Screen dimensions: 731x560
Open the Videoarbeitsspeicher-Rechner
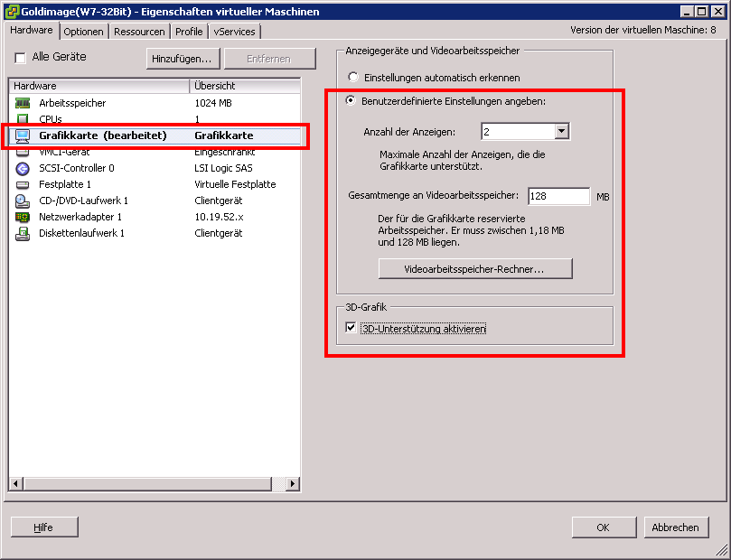coord(474,269)
